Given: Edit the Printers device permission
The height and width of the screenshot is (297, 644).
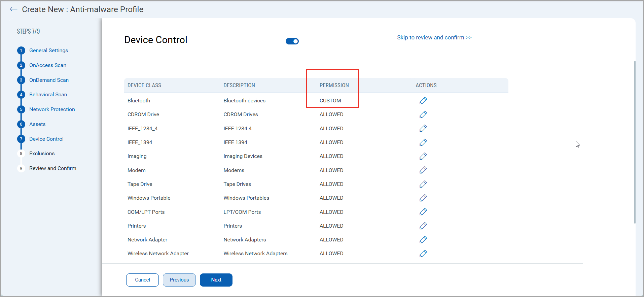Looking at the screenshot, I should click(x=423, y=226).
